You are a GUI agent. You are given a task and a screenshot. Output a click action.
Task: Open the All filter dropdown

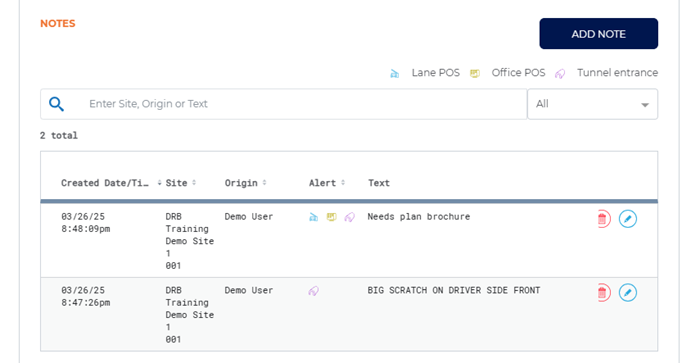(592, 104)
